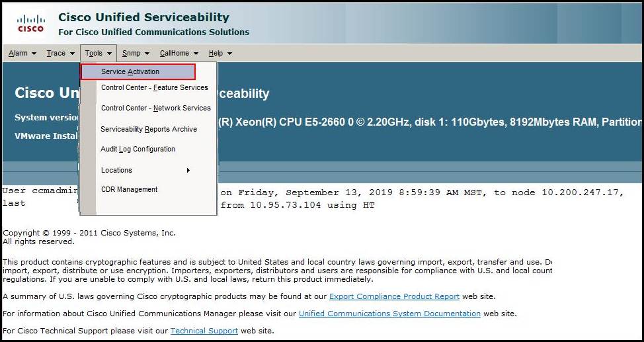This screenshot has width=644, height=342.
Task: Collapse the open Tools menu
Action: (98, 53)
